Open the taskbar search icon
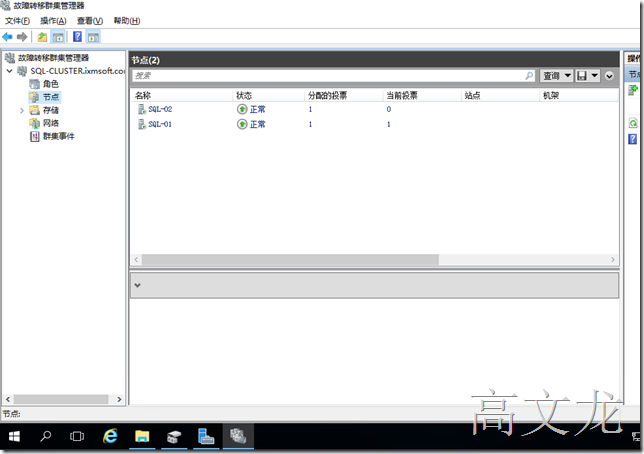This screenshot has height=454, width=644. 46,436
